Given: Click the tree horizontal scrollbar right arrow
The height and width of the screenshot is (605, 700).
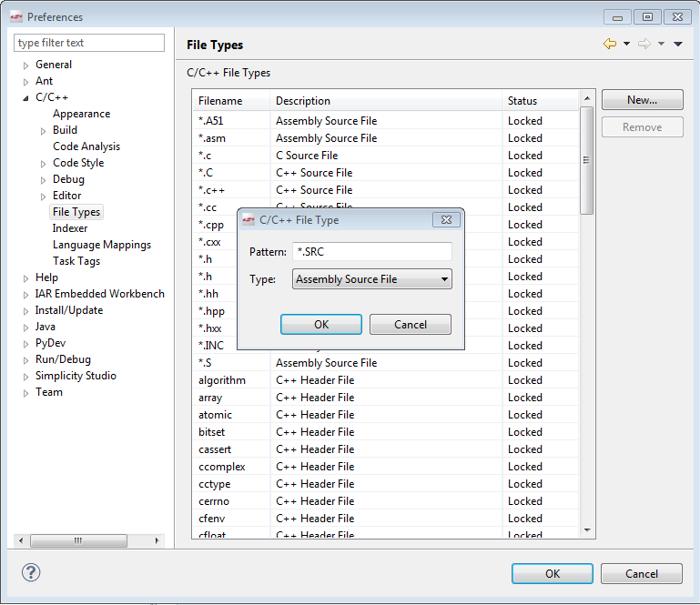Looking at the screenshot, I should point(157,540).
